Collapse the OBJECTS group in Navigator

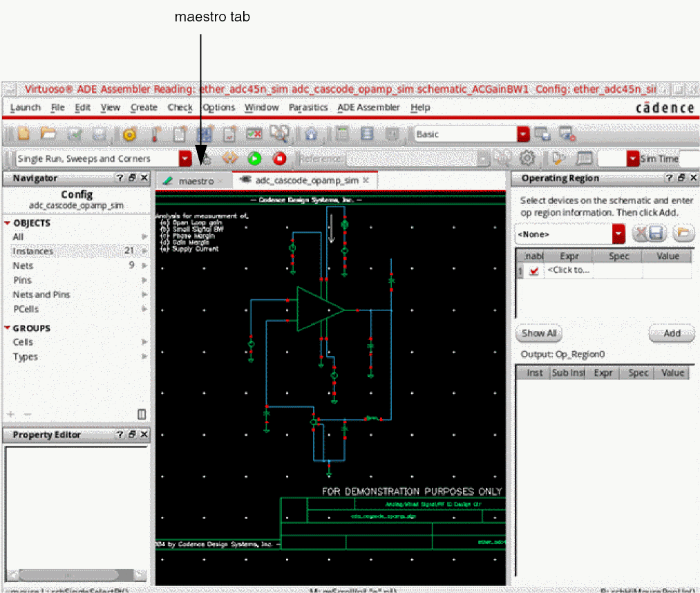pyautogui.click(x=8, y=223)
